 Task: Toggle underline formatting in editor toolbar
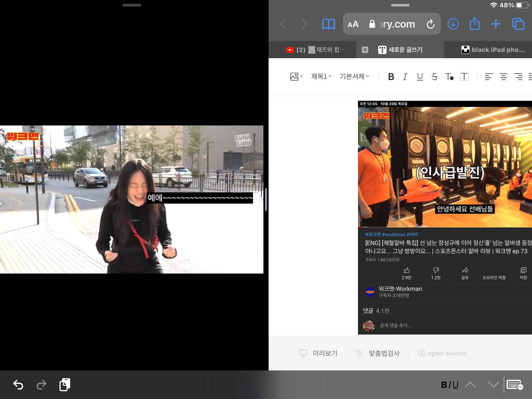coord(420,77)
